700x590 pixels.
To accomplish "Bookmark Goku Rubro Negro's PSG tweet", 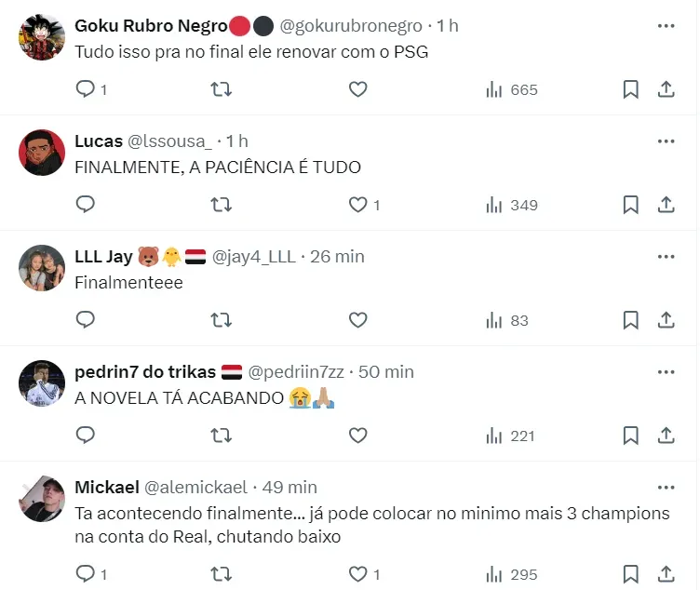I will click(x=630, y=89).
